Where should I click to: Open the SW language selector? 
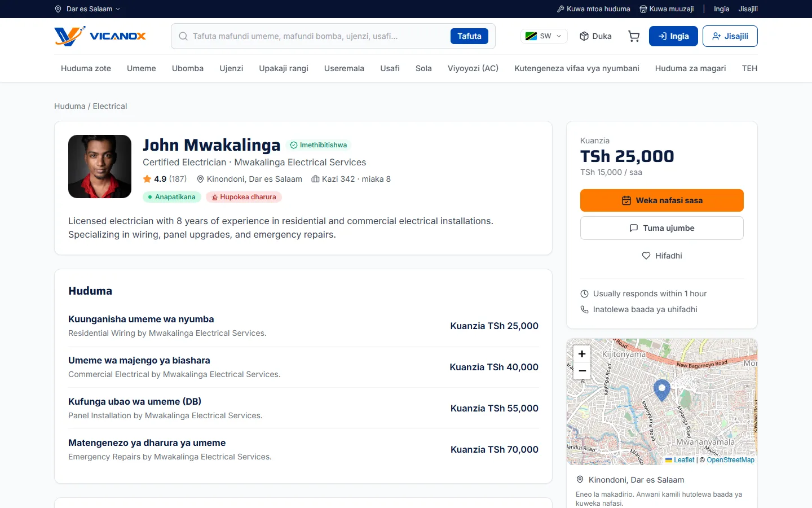pos(543,36)
